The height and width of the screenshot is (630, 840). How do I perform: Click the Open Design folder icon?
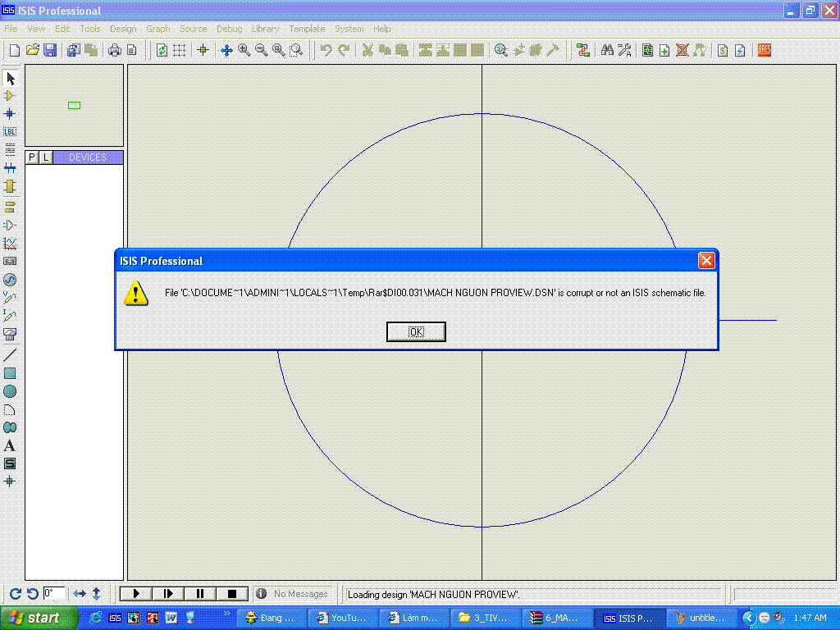point(32,50)
